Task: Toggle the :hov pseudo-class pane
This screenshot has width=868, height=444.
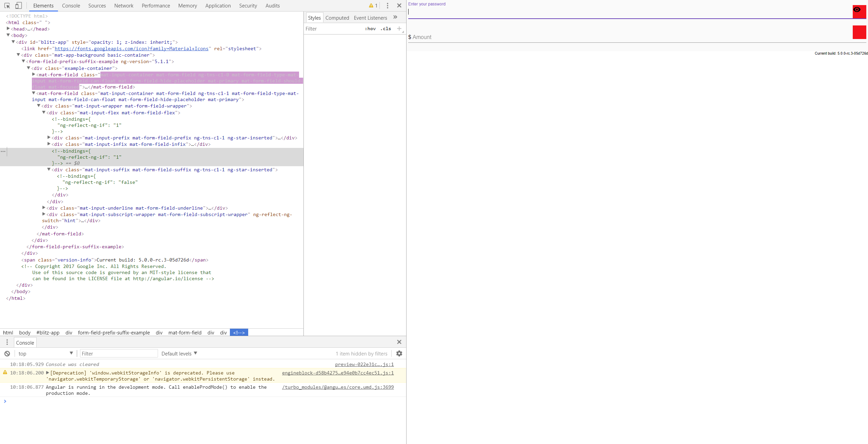Action: coord(370,28)
